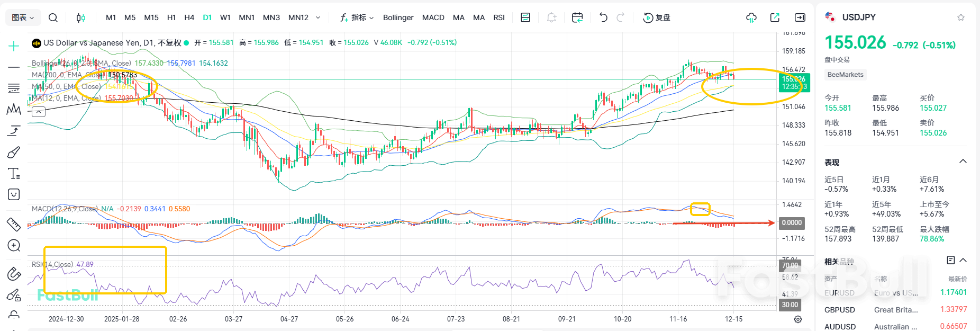Screen dimensions: 980x331
Task: Select the crosshair cursor tool
Action: [14, 46]
